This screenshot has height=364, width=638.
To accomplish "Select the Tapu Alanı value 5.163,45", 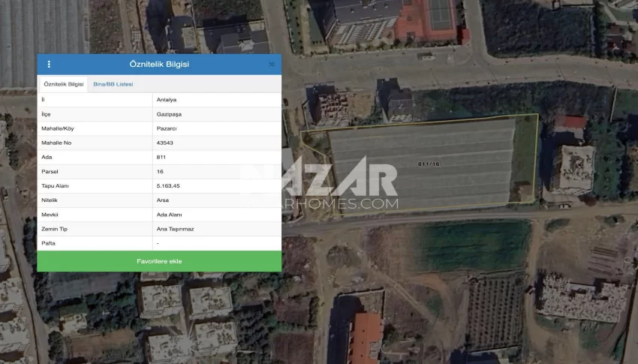I will (x=168, y=185).
